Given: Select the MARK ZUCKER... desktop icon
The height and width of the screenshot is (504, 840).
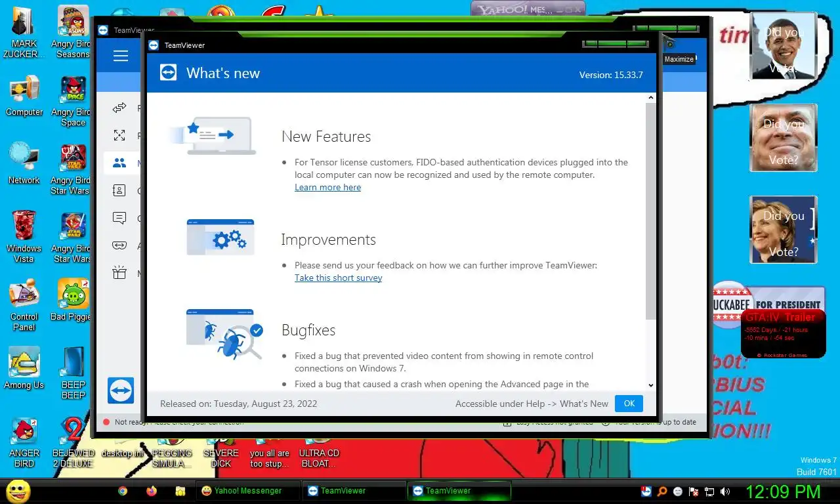Looking at the screenshot, I should [x=24, y=33].
